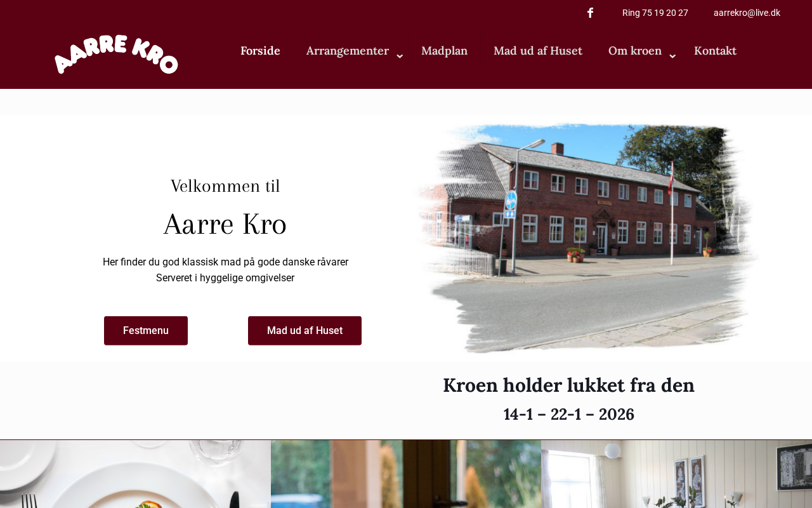
Task: Call the Ring 75 19 20 27 link
Action: coord(655,13)
